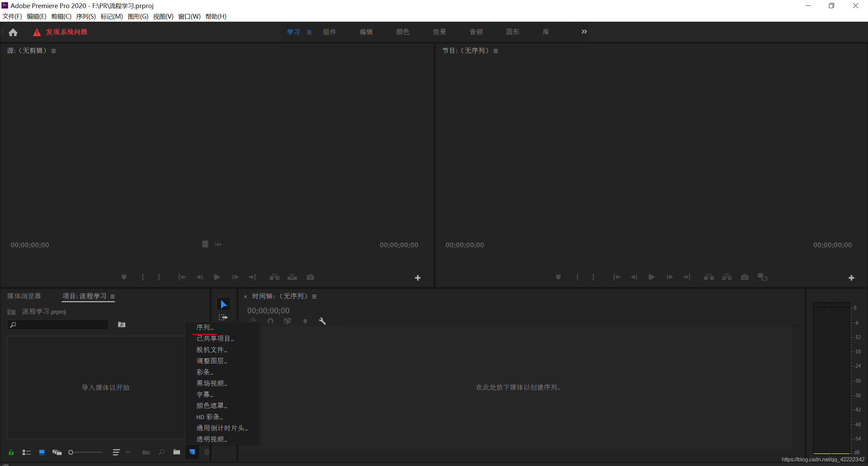Mark Out point in Source monitor
The width and height of the screenshot is (868, 466).
click(159, 277)
